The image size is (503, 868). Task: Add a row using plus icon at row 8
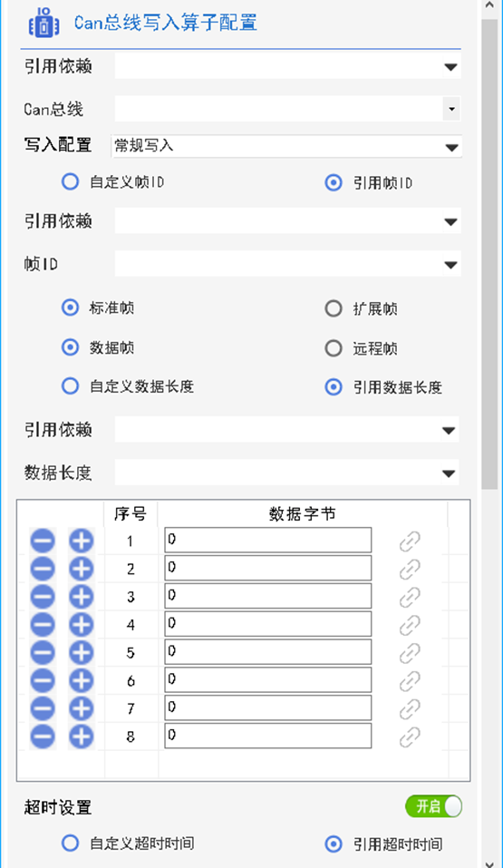pyautogui.click(x=82, y=736)
